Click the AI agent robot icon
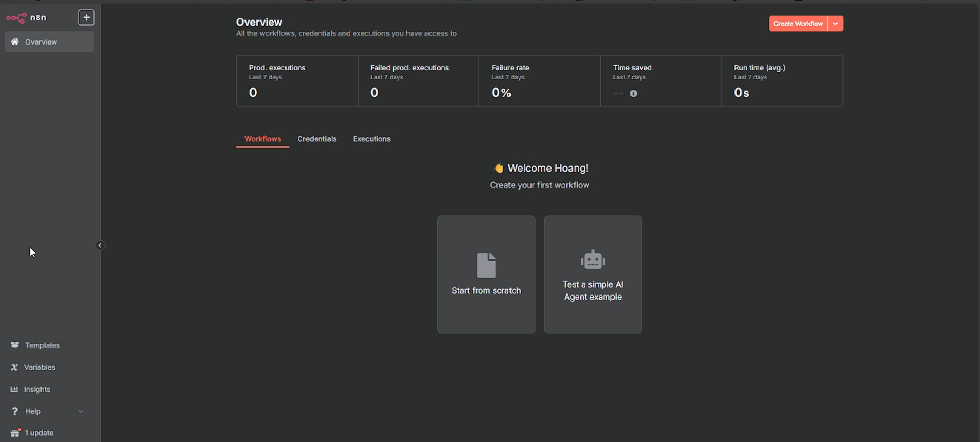The height and width of the screenshot is (442, 980). [593, 260]
